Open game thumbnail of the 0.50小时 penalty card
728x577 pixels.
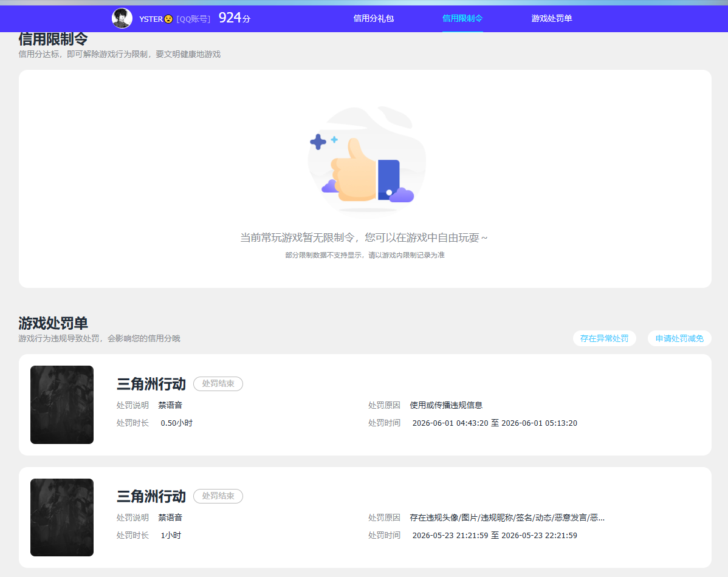point(62,405)
